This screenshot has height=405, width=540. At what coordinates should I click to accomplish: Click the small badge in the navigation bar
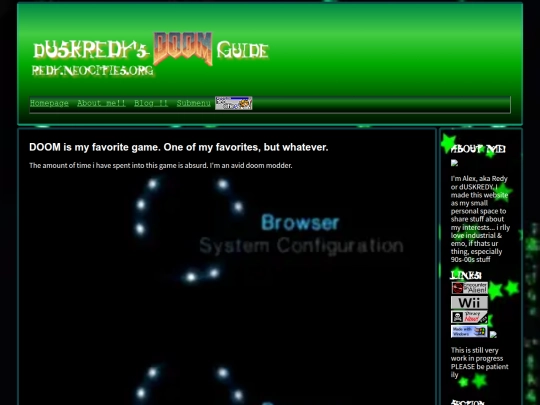234,103
